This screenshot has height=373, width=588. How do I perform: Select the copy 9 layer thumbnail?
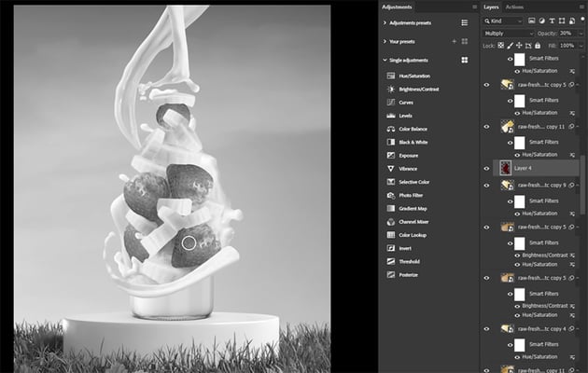[507, 185]
